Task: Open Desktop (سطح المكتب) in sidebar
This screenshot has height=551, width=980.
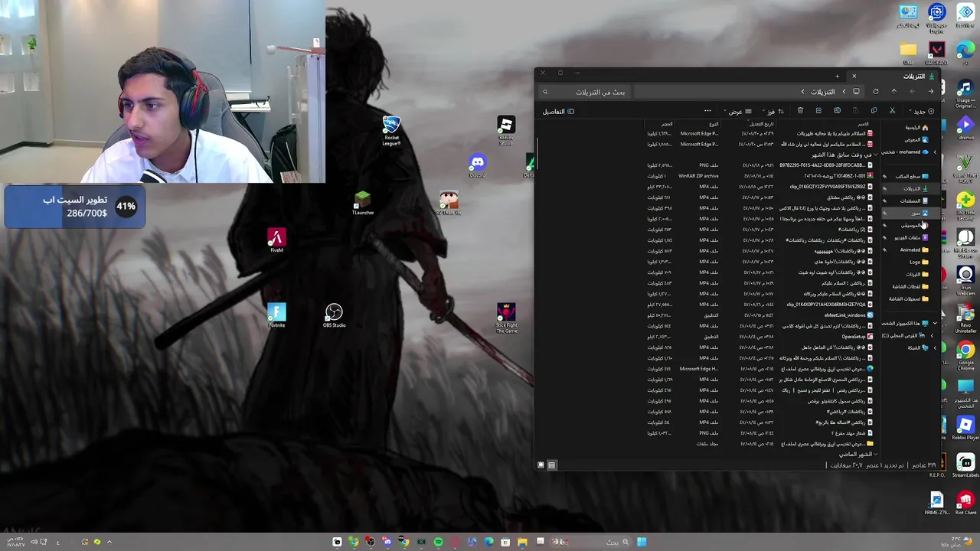Action: [911, 177]
